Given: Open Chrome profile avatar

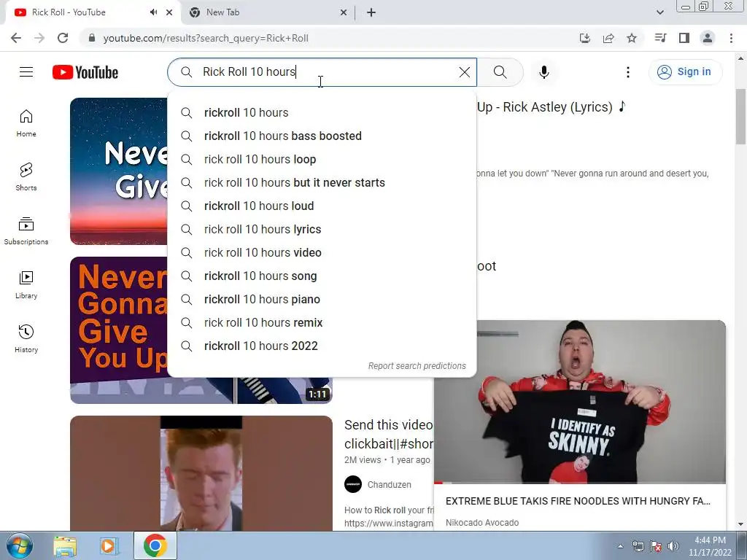Looking at the screenshot, I should click(708, 38).
